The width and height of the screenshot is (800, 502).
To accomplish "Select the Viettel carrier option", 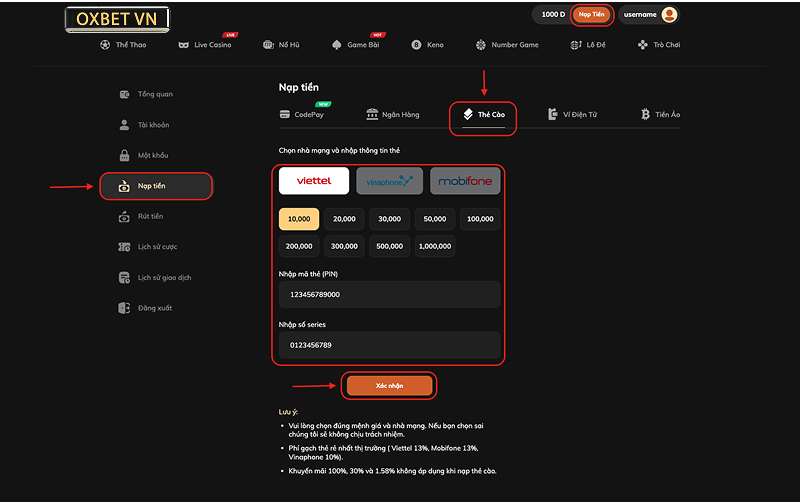I will (314, 181).
